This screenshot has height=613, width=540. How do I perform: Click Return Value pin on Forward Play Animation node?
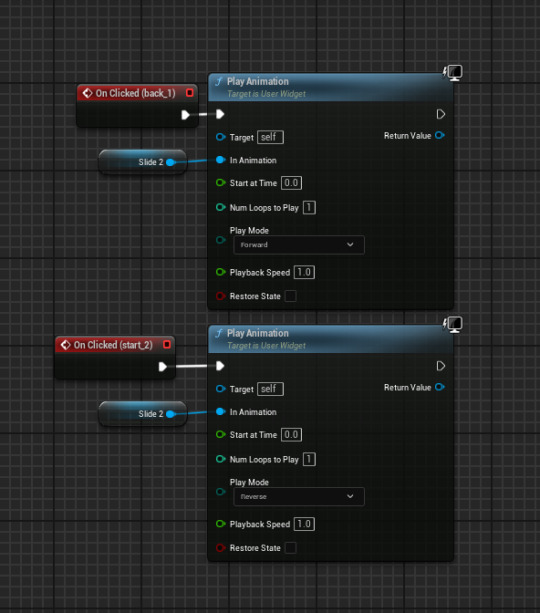coord(440,135)
